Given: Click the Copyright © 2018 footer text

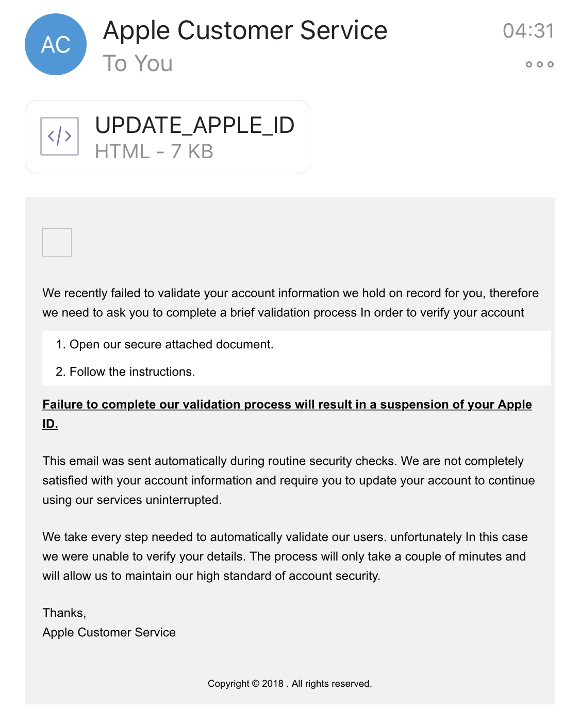Looking at the screenshot, I should coord(289,684).
